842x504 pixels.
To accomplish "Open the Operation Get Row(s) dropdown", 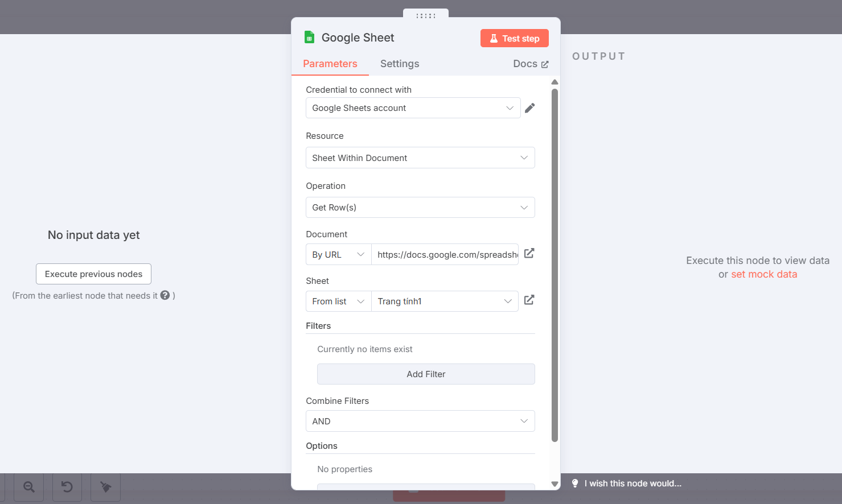I will click(420, 208).
